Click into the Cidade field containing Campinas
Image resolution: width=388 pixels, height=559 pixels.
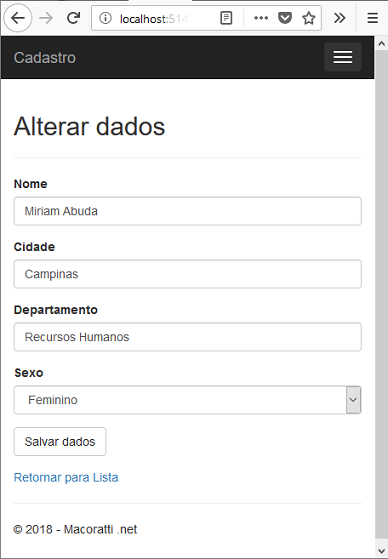click(x=188, y=274)
